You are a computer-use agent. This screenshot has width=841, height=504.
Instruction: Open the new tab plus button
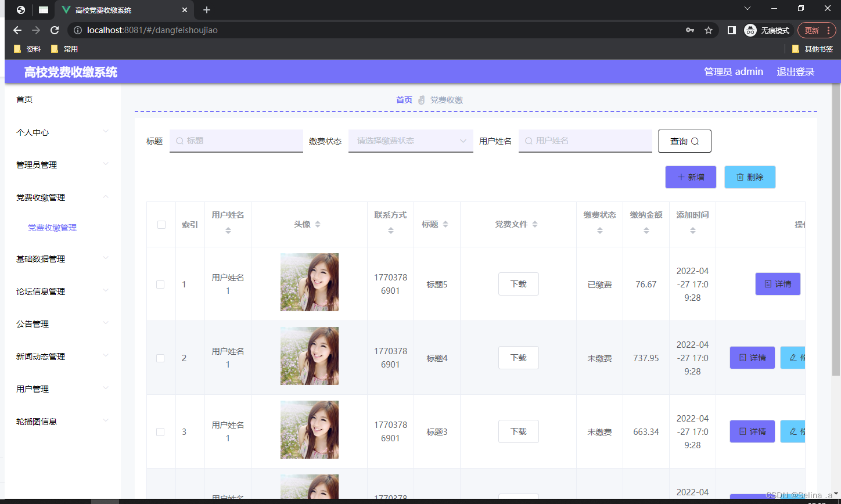[207, 10]
